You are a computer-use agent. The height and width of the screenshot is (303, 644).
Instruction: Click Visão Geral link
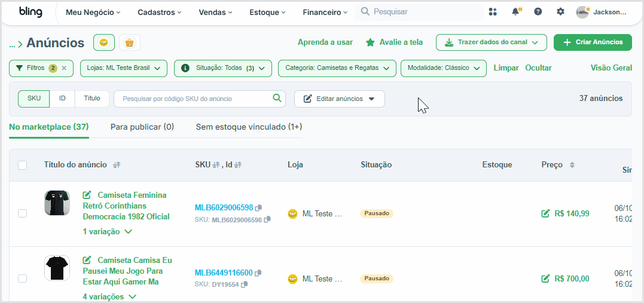(x=611, y=68)
